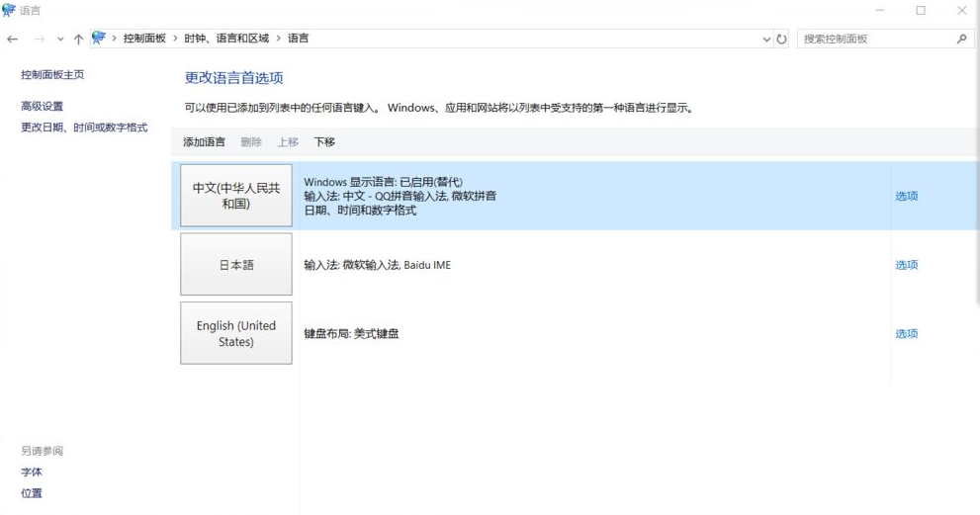Maximize the 语言 window

click(x=921, y=10)
